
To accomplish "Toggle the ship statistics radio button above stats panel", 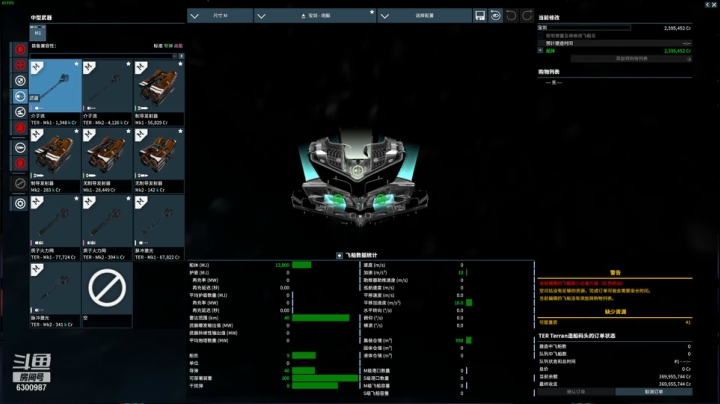I will point(339,255).
